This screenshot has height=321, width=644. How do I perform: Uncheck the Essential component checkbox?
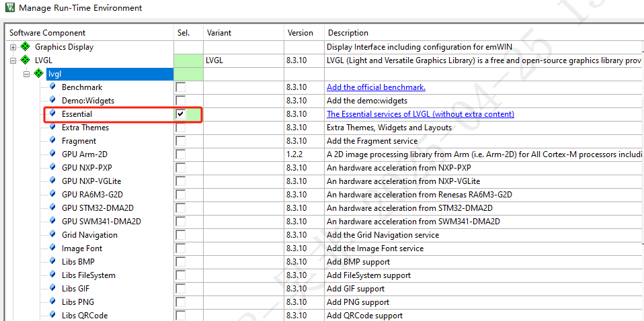(x=180, y=114)
